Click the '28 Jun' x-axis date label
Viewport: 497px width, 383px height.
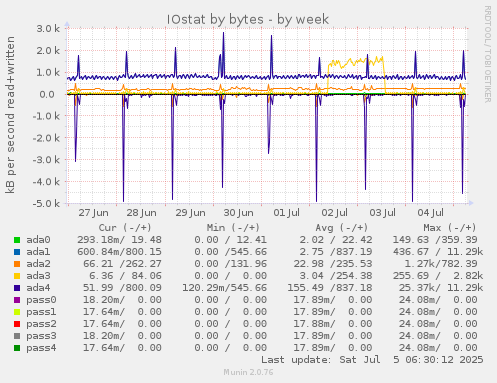(141, 213)
